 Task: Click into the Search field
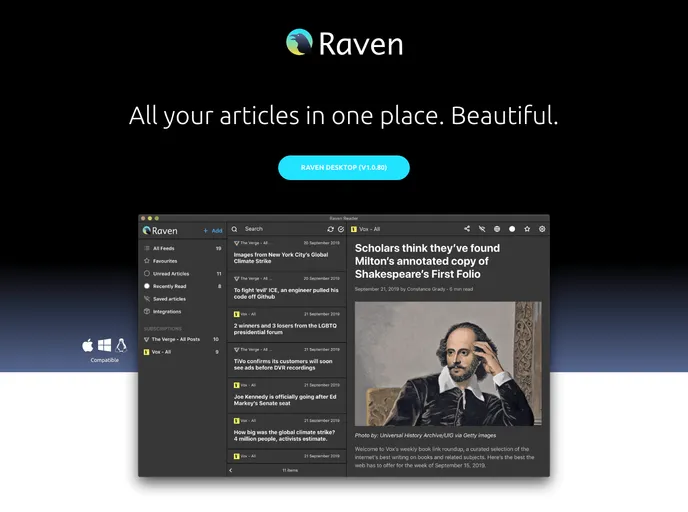(x=281, y=229)
